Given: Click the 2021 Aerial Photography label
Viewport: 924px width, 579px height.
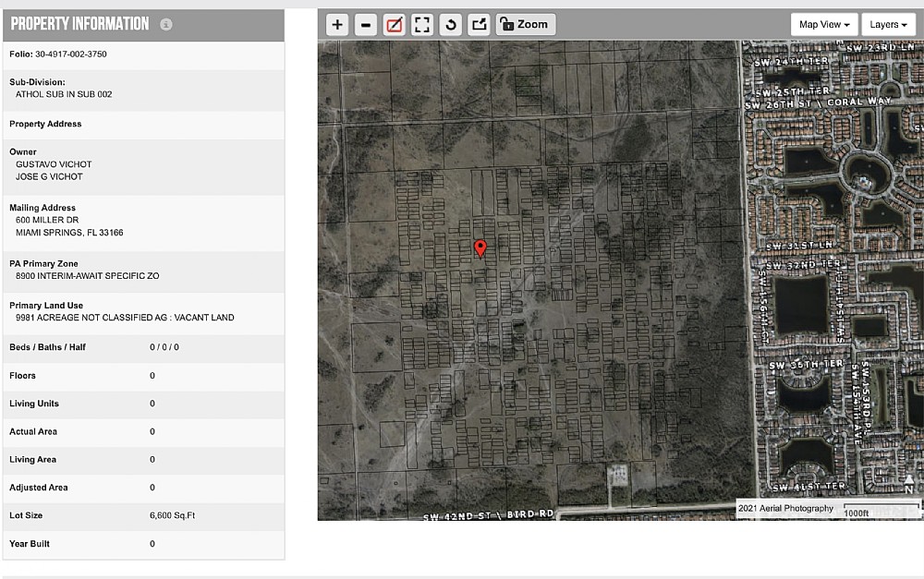Looking at the screenshot, I should pyautogui.click(x=786, y=508).
